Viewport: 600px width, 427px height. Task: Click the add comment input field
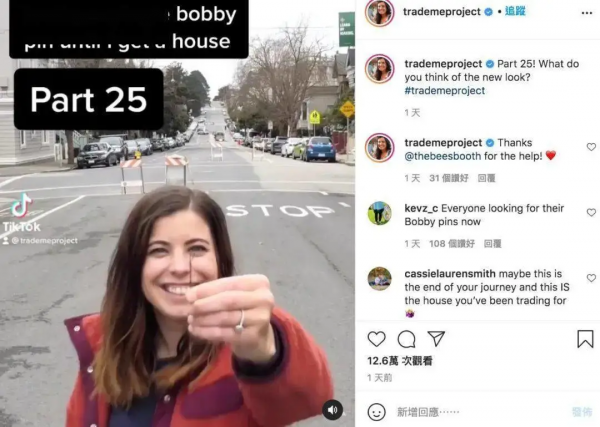click(x=478, y=412)
